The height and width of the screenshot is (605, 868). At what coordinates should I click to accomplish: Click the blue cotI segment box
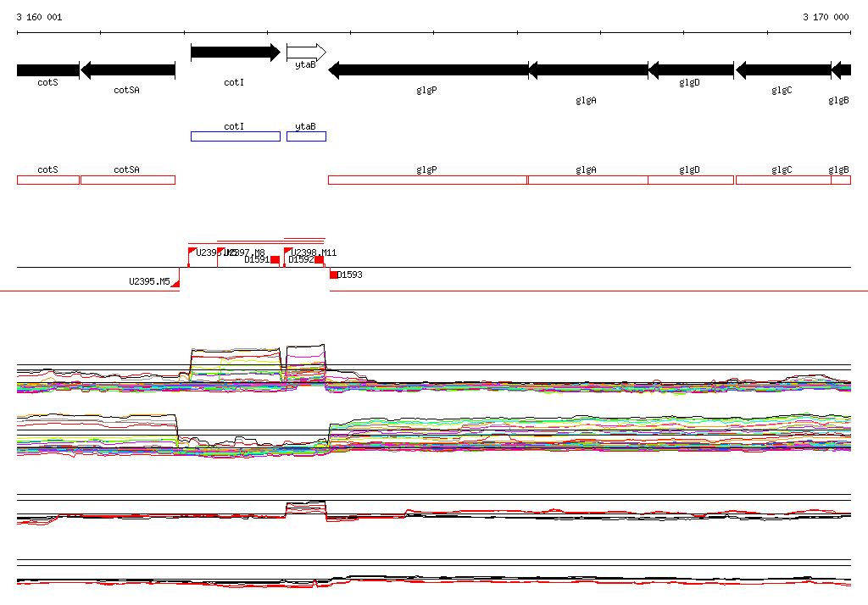(236, 136)
